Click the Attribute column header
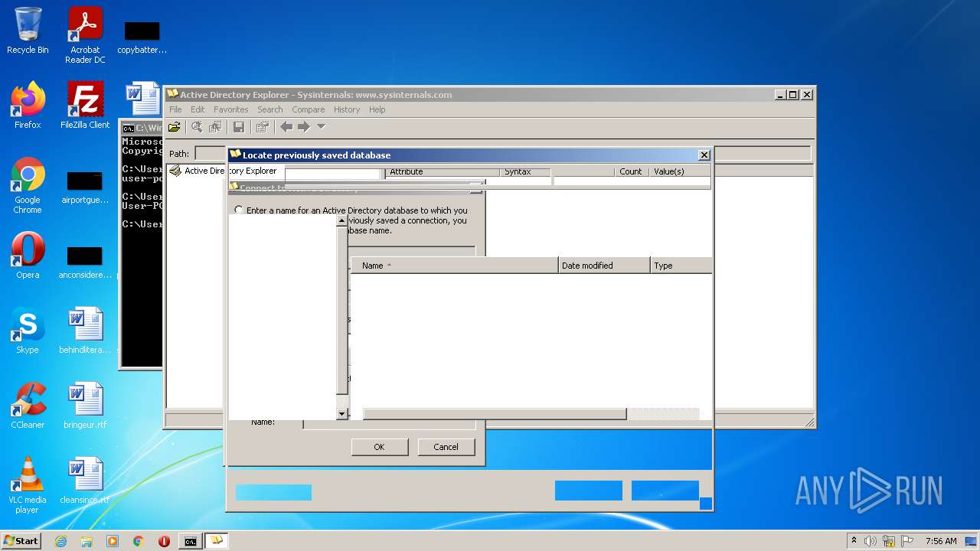The height and width of the screenshot is (551, 980). pyautogui.click(x=443, y=171)
